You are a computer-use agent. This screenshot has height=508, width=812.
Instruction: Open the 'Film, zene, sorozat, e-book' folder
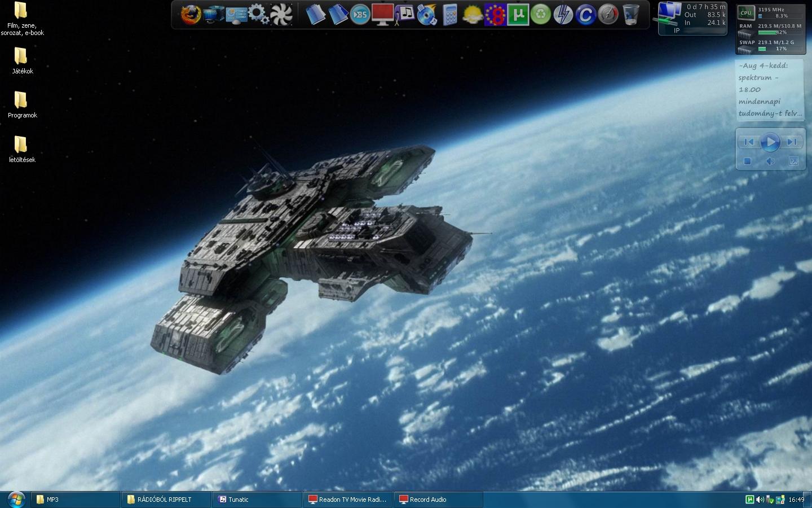(21, 19)
